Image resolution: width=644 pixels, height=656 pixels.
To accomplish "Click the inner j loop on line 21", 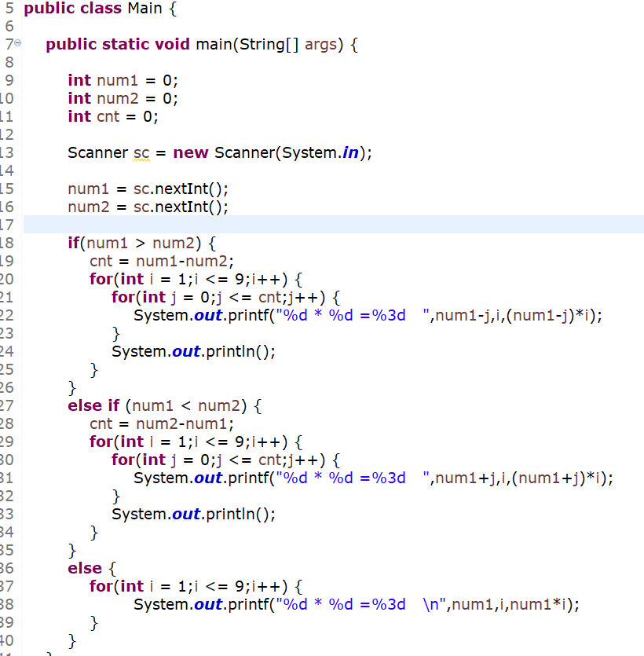I will (x=226, y=298).
